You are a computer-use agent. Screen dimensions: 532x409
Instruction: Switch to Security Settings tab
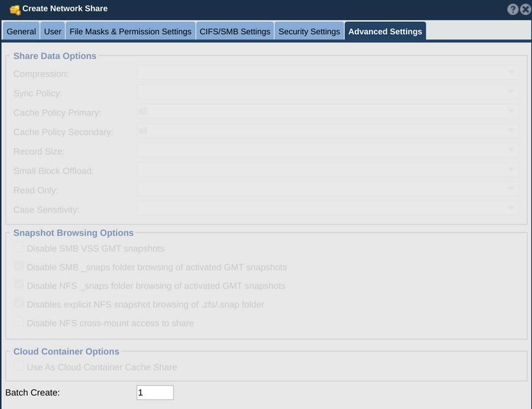[x=309, y=31]
